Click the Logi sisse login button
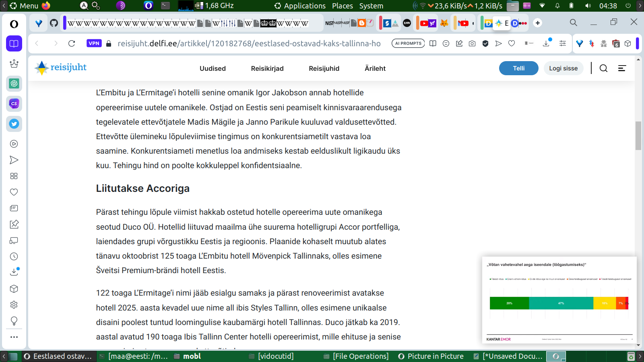 click(x=563, y=68)
